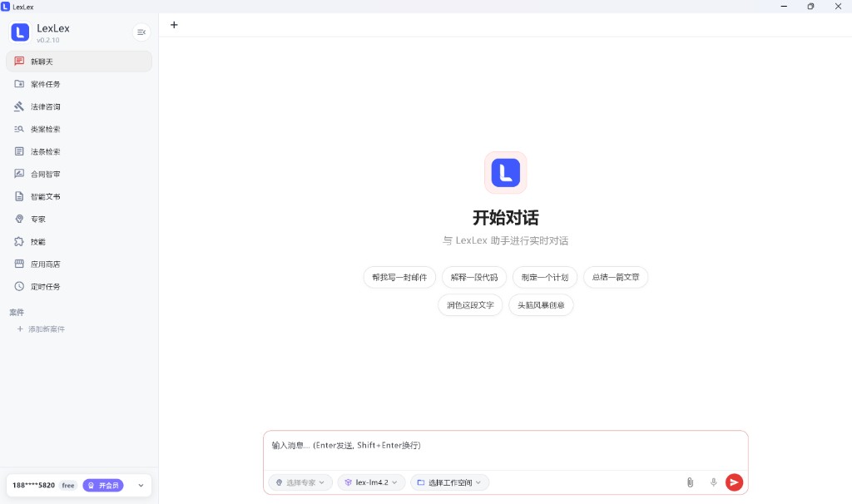This screenshot has width=852, height=504.
Task: Click the 类案检索 search icon
Action: 19,129
